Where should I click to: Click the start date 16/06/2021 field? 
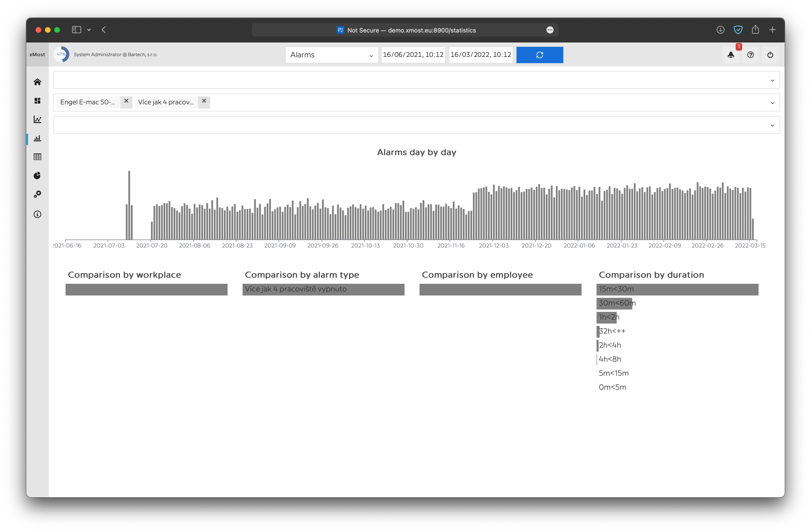click(x=413, y=55)
